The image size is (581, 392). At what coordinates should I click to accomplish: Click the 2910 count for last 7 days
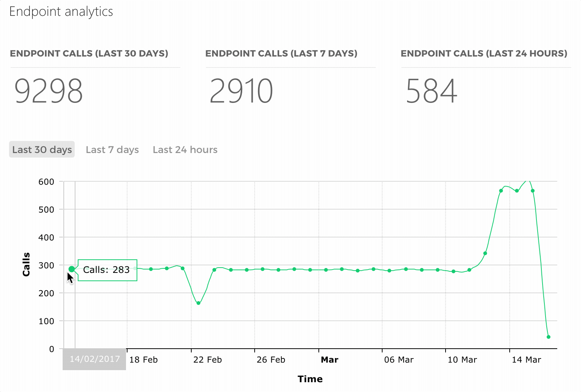[241, 90]
